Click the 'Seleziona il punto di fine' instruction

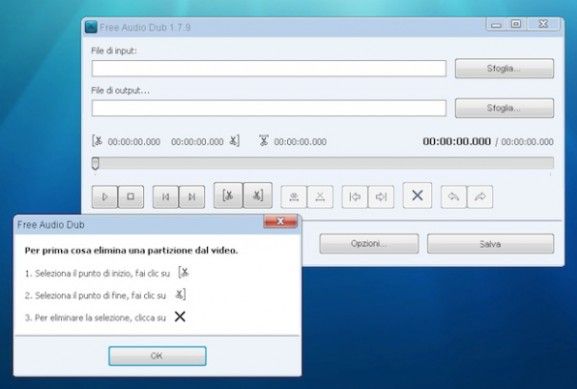(x=95, y=296)
